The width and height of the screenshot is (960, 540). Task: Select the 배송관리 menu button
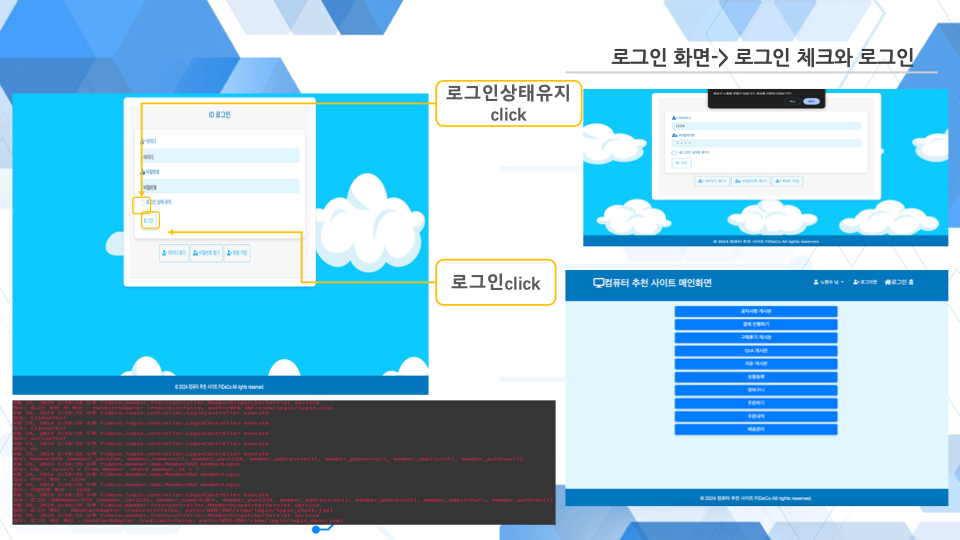click(x=755, y=429)
